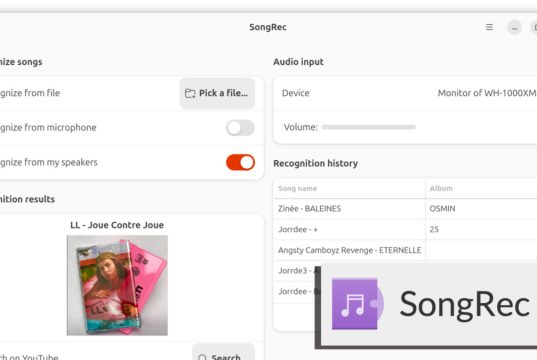Screen dimensions: 537x360
Task: Click the LL - Joue Contre Joue title
Action: (x=117, y=225)
